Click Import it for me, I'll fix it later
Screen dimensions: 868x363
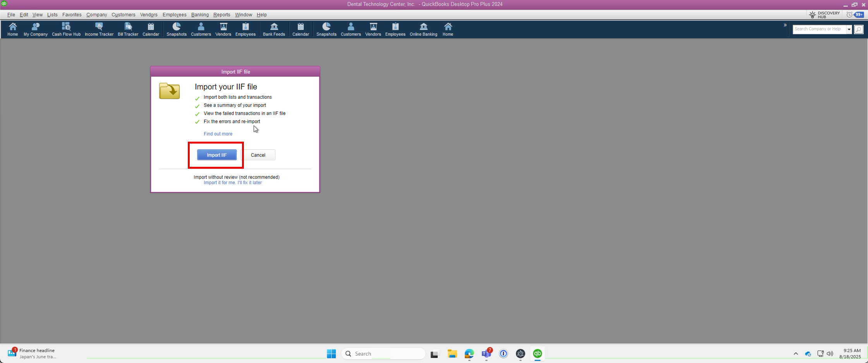coord(233,183)
